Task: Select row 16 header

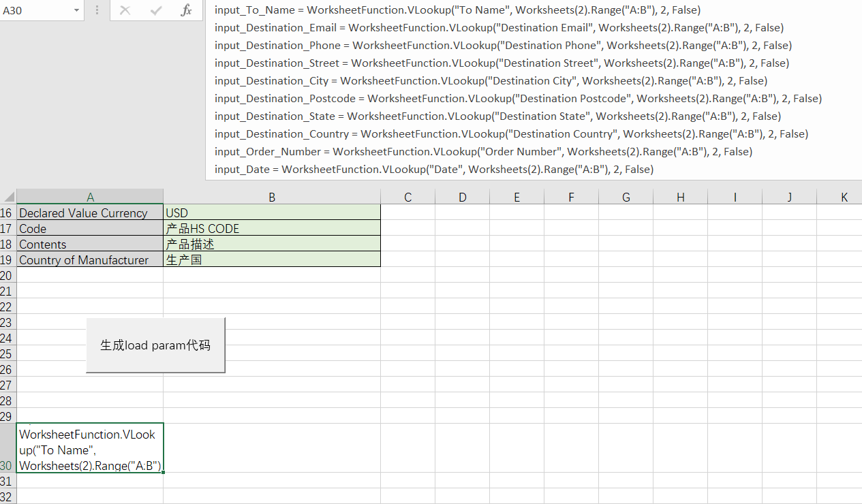Action: click(x=7, y=213)
